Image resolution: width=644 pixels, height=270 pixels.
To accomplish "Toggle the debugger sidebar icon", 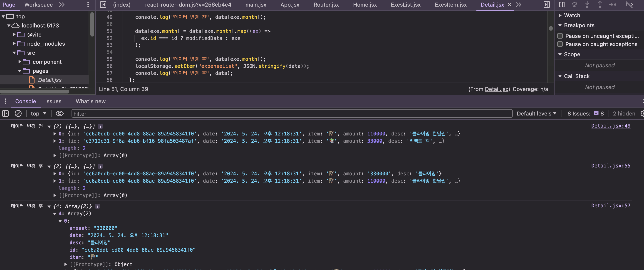I will [547, 5].
